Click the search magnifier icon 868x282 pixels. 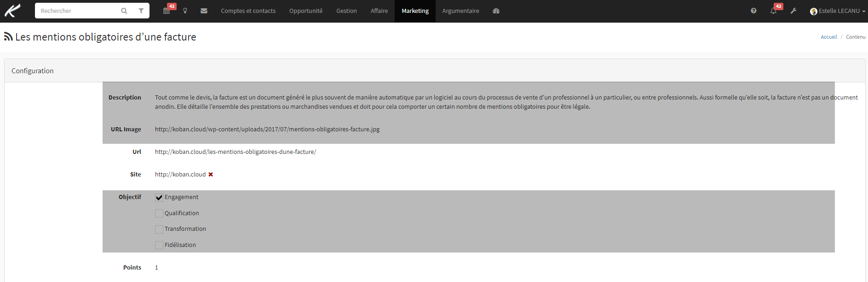coord(124,11)
